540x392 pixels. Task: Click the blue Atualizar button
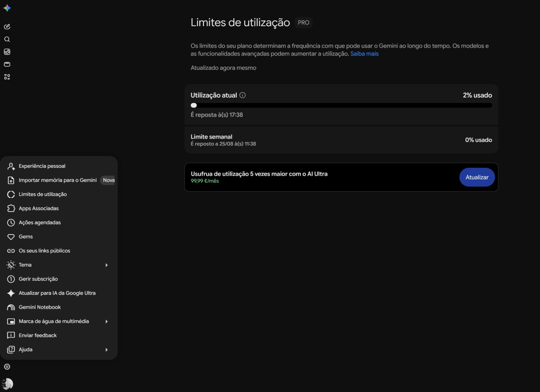[477, 177]
